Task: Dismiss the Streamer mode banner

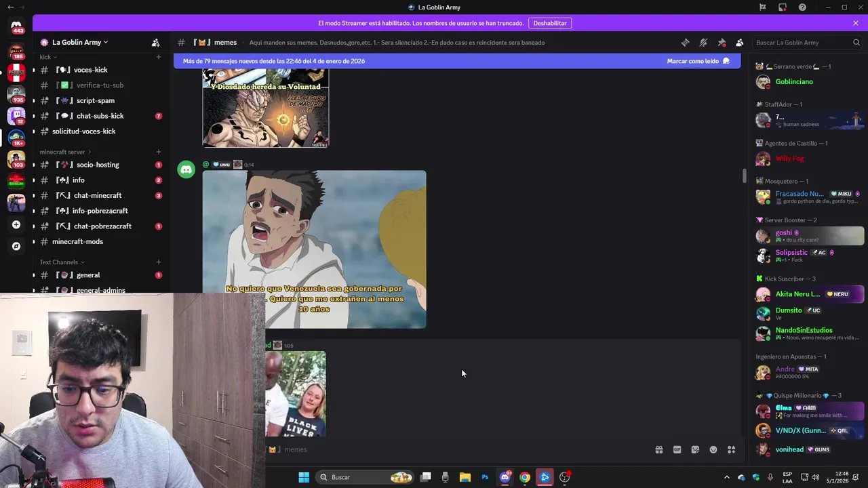Action: 856,23
